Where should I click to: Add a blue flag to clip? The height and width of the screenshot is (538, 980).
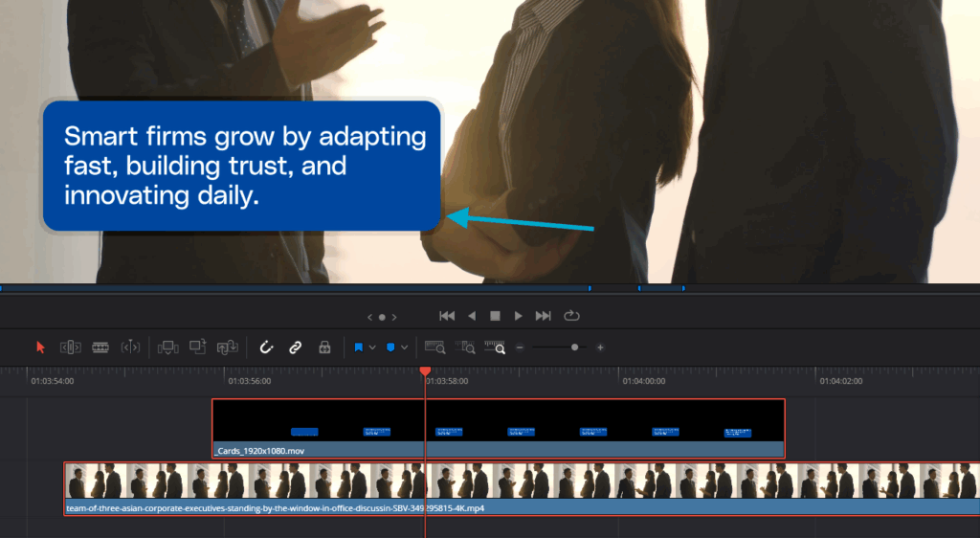pyautogui.click(x=359, y=347)
